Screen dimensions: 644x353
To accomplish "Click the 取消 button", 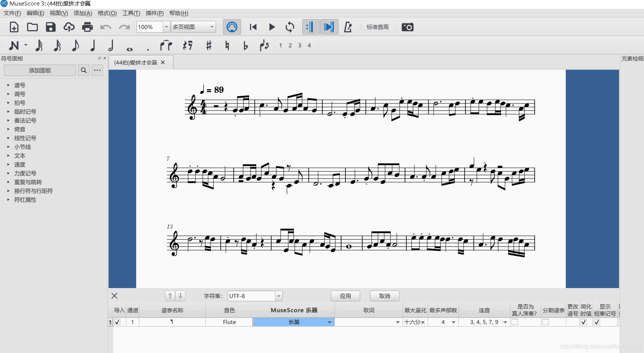I will [384, 296].
